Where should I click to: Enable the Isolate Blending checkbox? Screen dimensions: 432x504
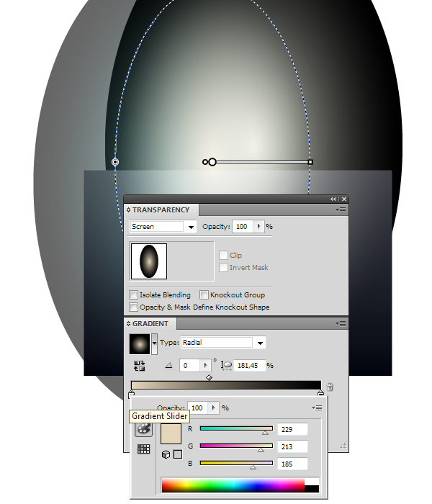tap(133, 294)
